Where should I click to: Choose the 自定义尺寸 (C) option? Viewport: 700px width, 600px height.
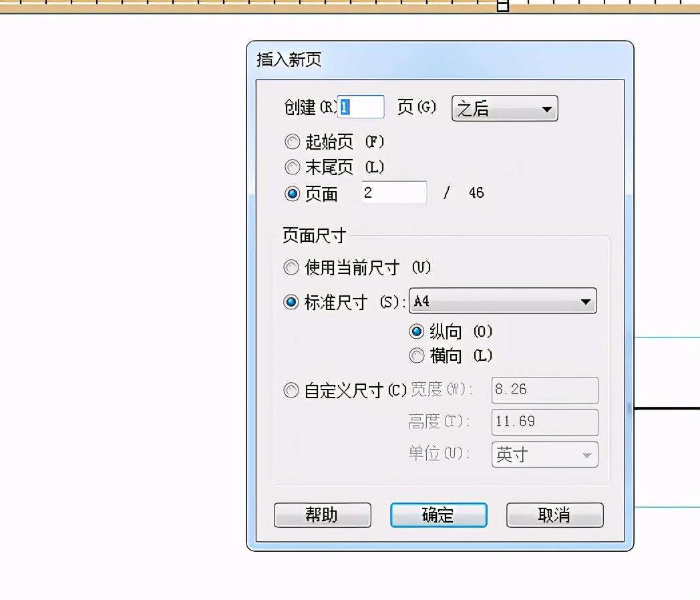tap(291, 390)
